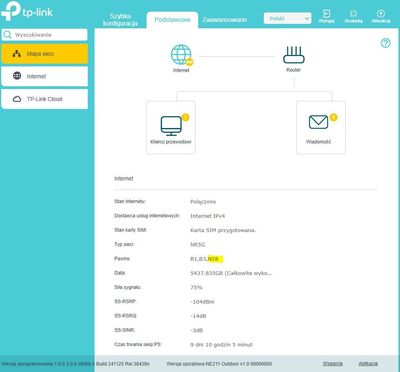Click the -14dB SS-RSRQ value
Screen dimensions: 400x372
(198, 316)
